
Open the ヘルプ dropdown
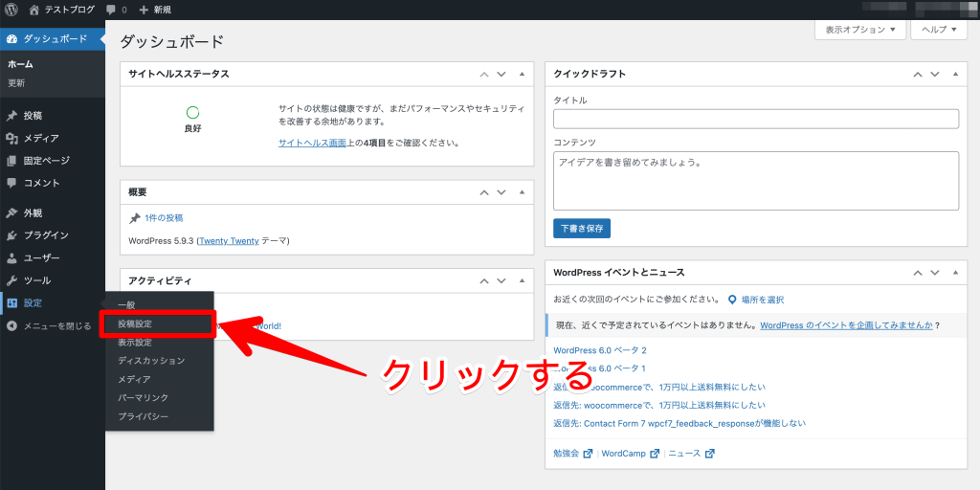coord(940,30)
